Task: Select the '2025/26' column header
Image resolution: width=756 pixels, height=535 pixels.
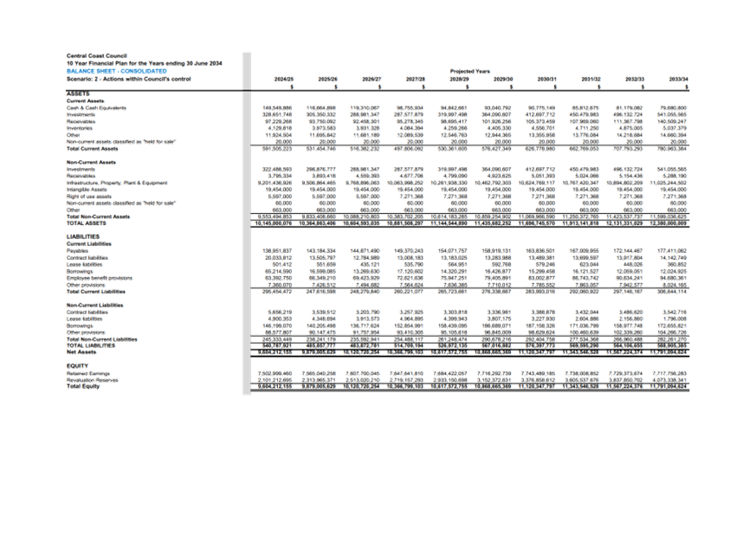Action: point(328,79)
